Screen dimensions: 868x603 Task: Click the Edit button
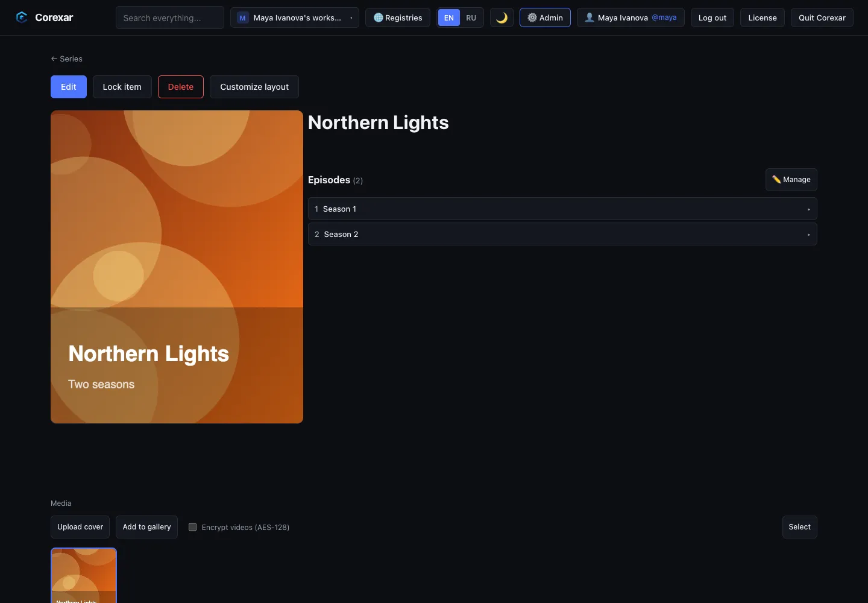click(x=69, y=87)
